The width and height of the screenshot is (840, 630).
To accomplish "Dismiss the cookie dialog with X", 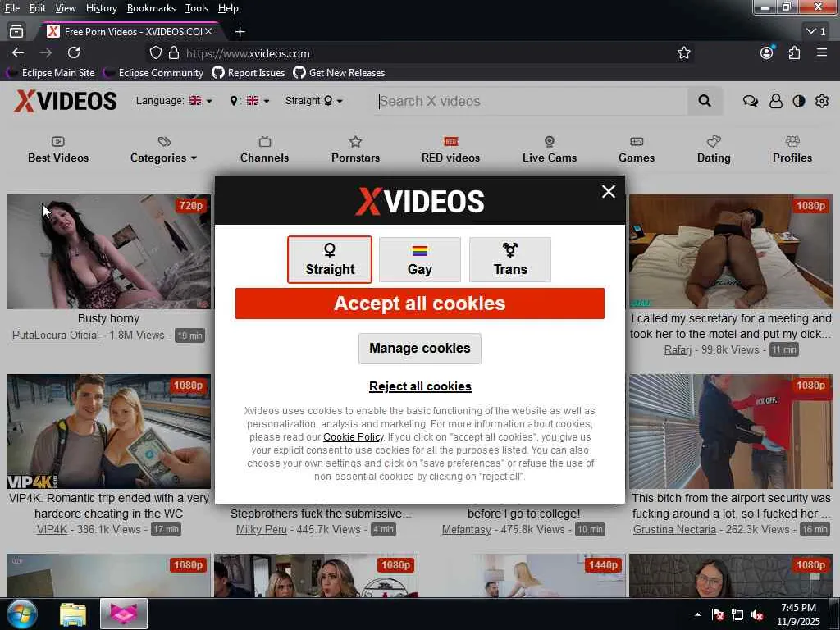I will [x=608, y=192].
